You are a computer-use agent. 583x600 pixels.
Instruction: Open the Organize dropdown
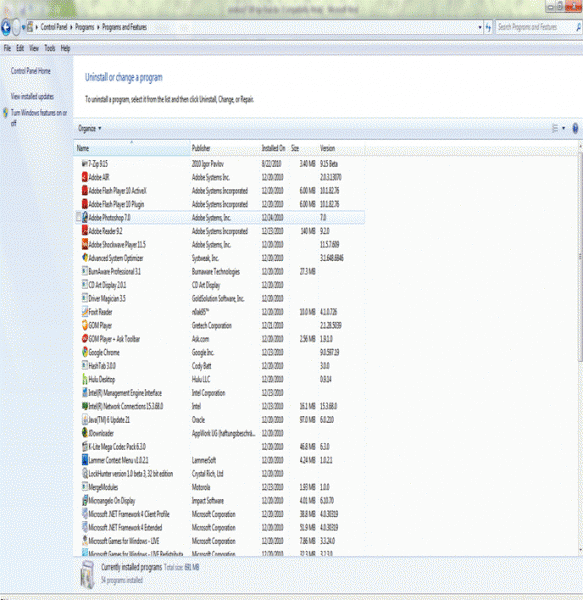[x=90, y=129]
